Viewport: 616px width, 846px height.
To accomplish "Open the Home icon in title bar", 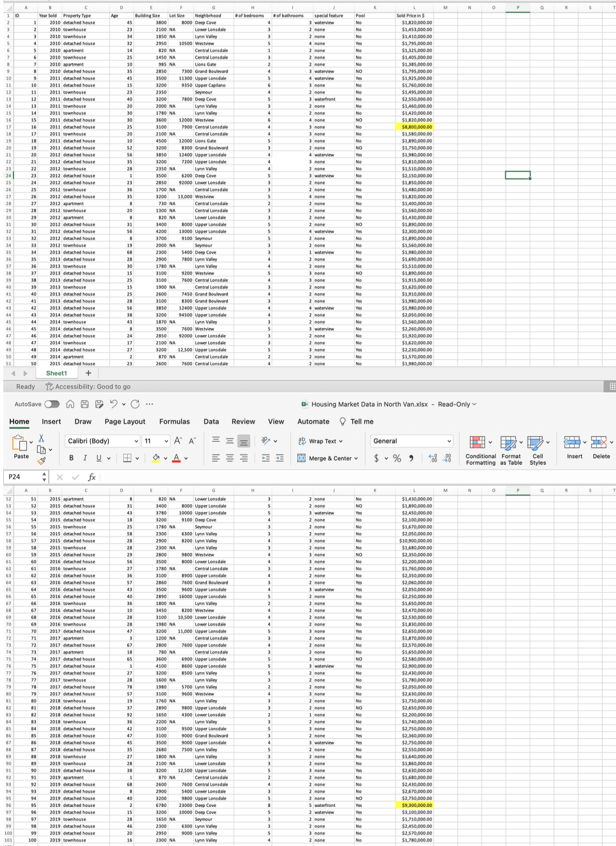I will pyautogui.click(x=70, y=404).
